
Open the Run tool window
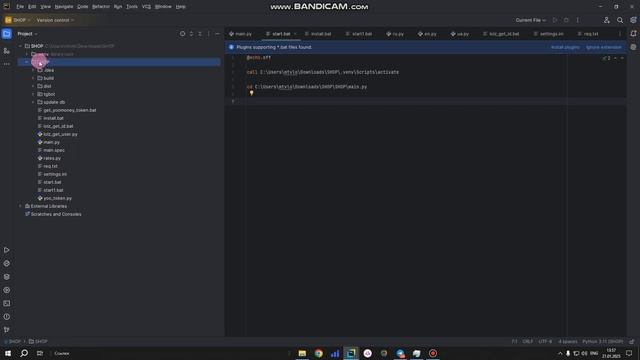(x=7, y=250)
